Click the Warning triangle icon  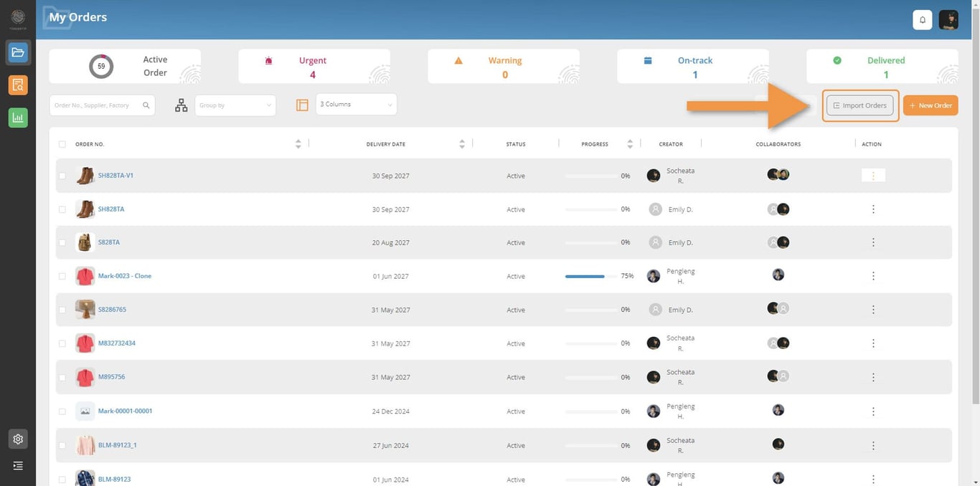pos(458,61)
